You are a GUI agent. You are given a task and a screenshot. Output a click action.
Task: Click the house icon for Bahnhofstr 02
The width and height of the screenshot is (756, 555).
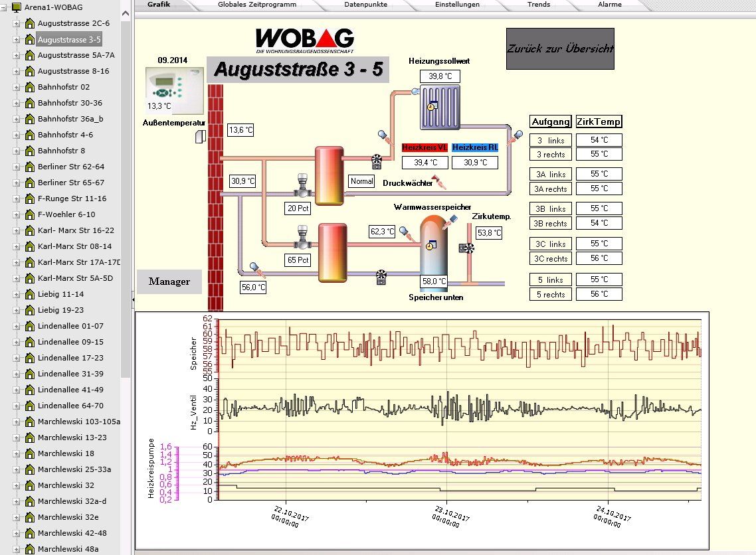coord(29,87)
